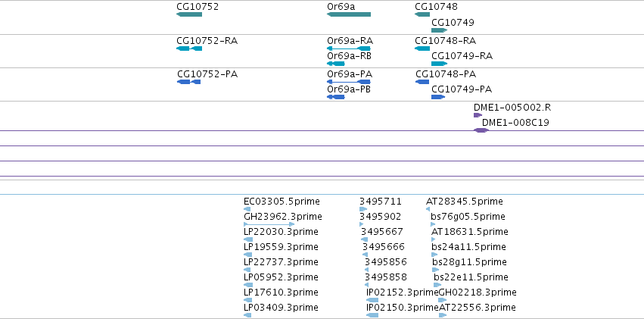Select the Or69a-RB transcript

coord(335,64)
